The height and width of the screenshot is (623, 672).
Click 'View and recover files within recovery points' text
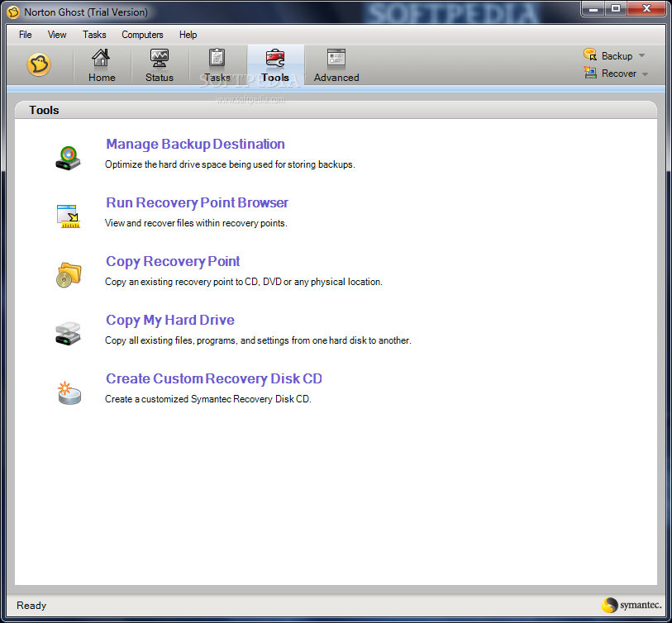(x=196, y=223)
